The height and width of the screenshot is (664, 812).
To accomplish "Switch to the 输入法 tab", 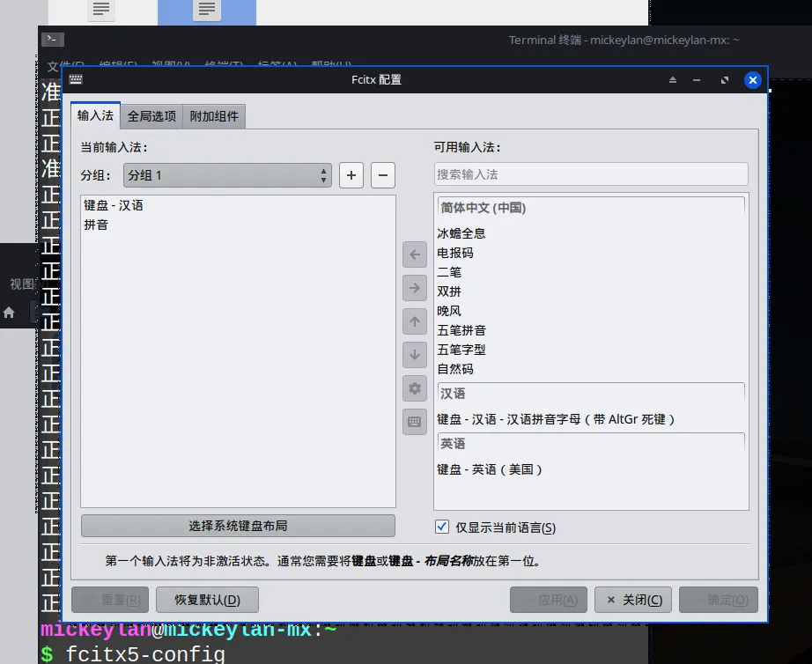I will [95, 115].
